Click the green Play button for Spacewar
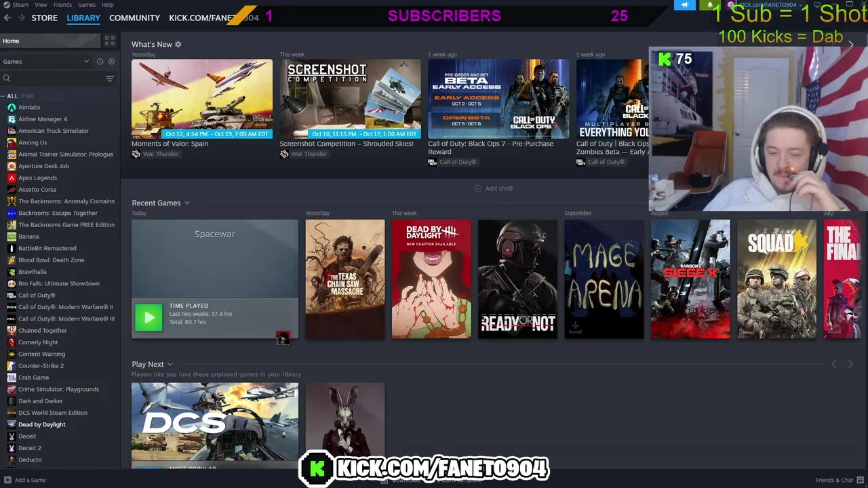 [149, 318]
